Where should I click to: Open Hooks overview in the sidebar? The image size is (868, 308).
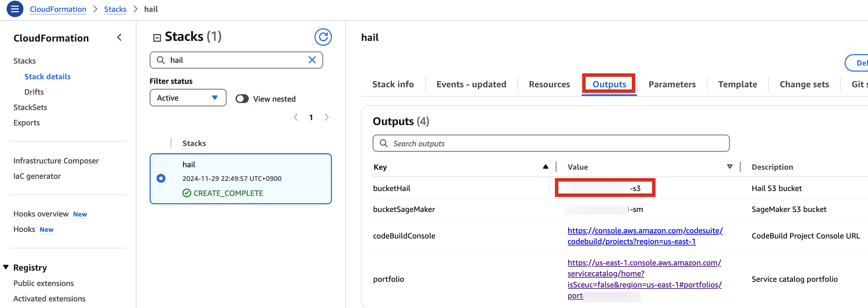coord(41,214)
